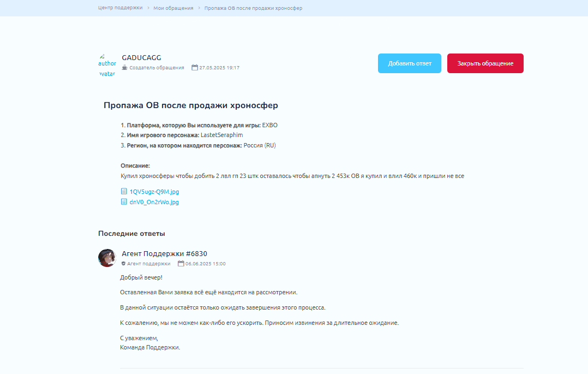Click GADUCAGG author avatar image
The image size is (588, 374).
click(107, 66)
